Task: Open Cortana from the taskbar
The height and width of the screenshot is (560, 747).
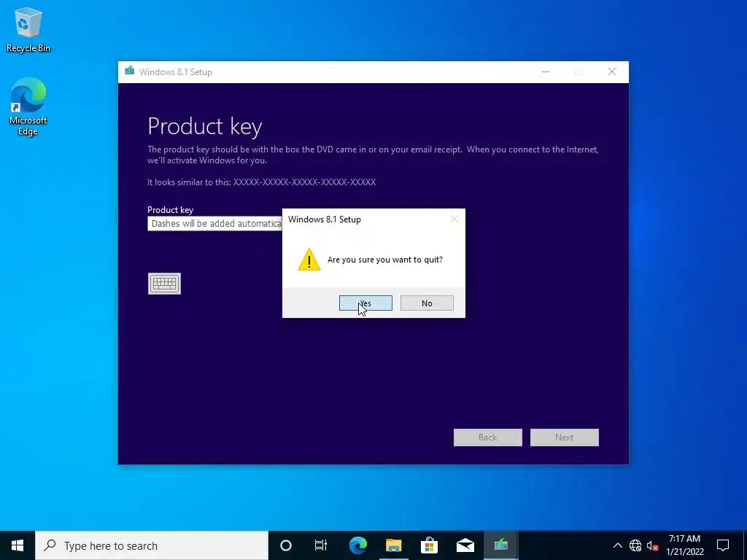Action: (x=286, y=545)
